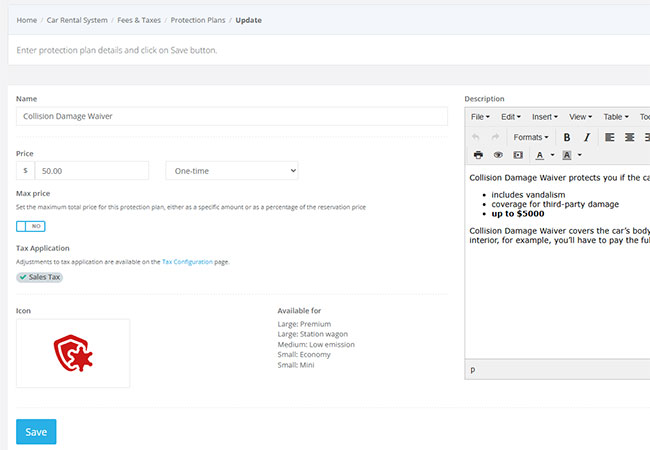Apply the background color A icon

[567, 155]
